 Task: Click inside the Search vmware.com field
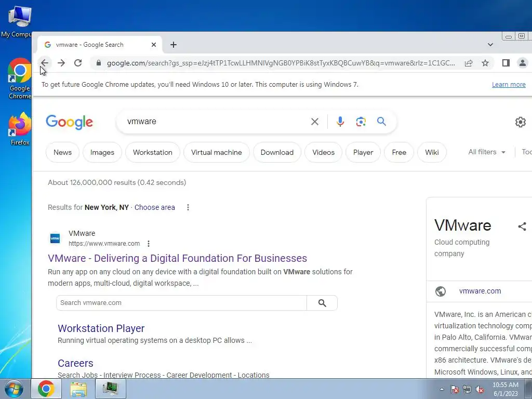[181, 303]
